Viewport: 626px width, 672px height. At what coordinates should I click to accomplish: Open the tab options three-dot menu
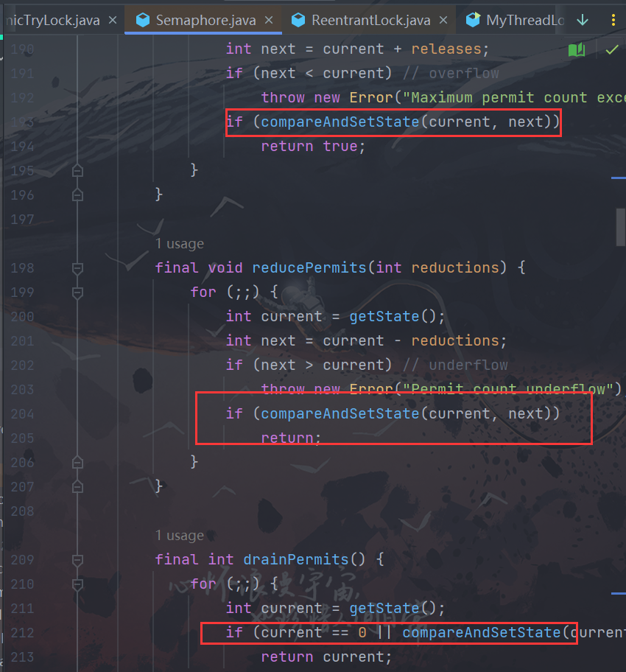[x=613, y=20]
